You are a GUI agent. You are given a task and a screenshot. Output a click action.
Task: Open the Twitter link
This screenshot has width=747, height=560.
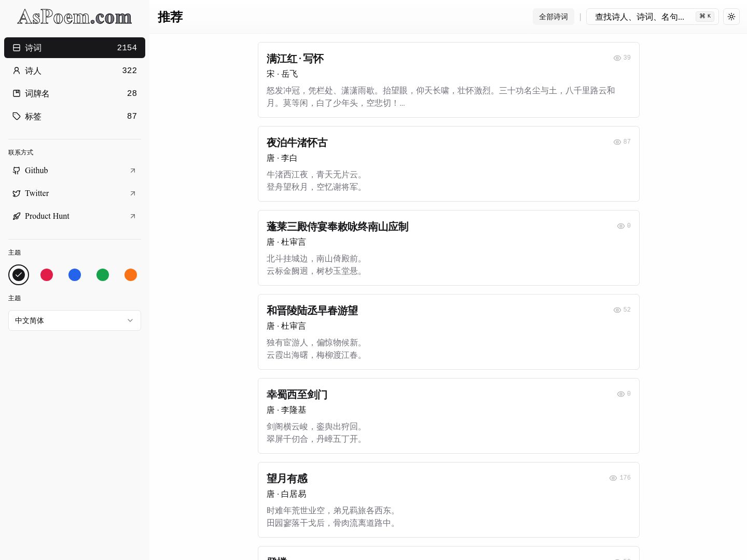coord(75,193)
